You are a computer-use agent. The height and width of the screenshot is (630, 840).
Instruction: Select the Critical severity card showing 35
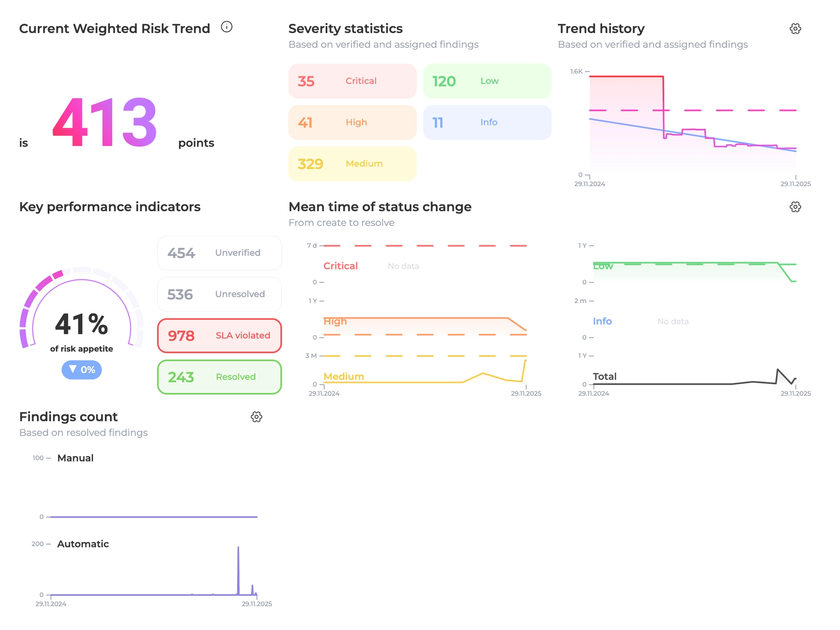pyautogui.click(x=352, y=81)
